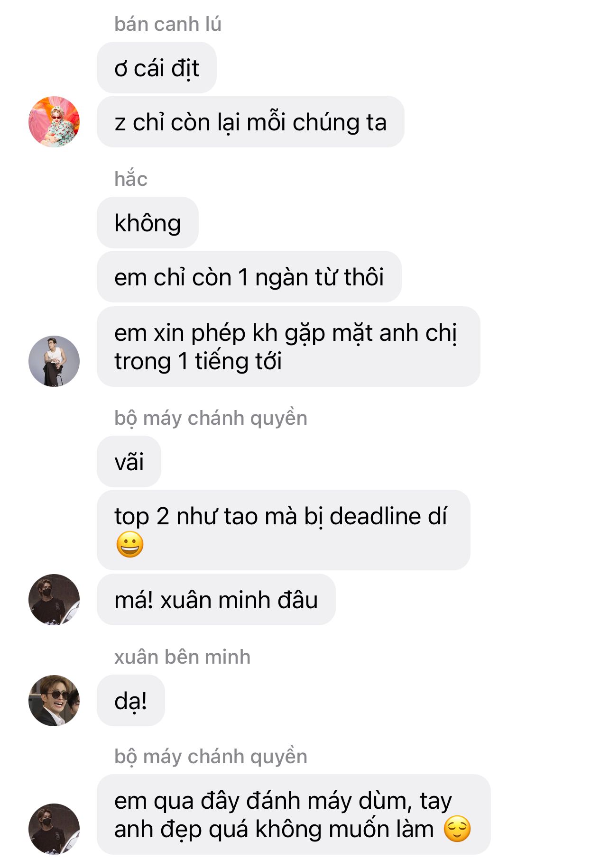Open bán canh lú's colorful profile avatar
Viewport: 609px width, 868px height.
[x=54, y=122]
